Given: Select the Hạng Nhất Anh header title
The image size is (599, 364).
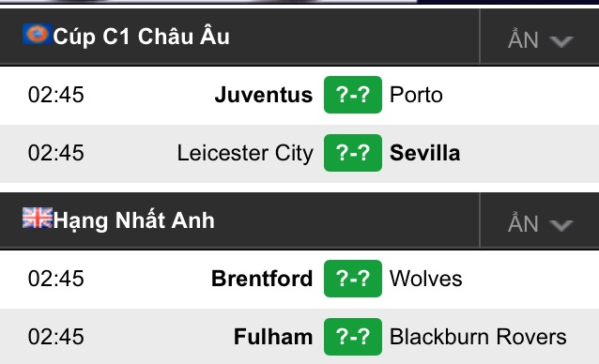Looking at the screenshot, I should point(133,220).
